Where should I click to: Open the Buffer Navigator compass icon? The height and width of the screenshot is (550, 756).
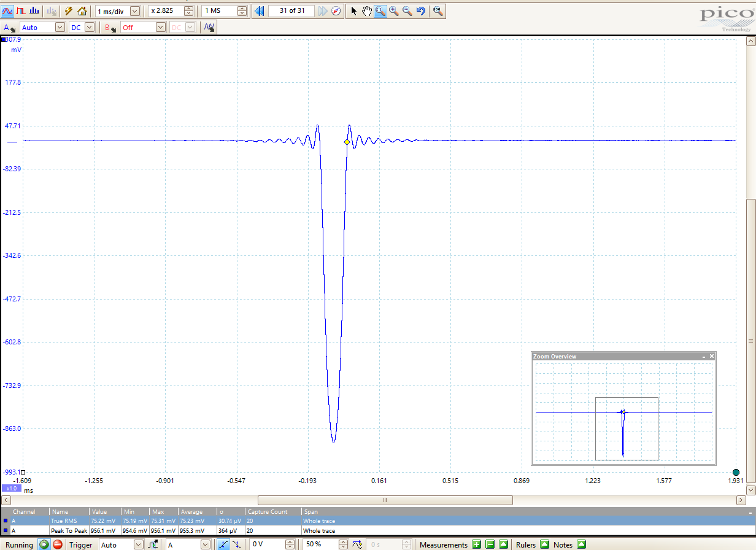coord(336,11)
